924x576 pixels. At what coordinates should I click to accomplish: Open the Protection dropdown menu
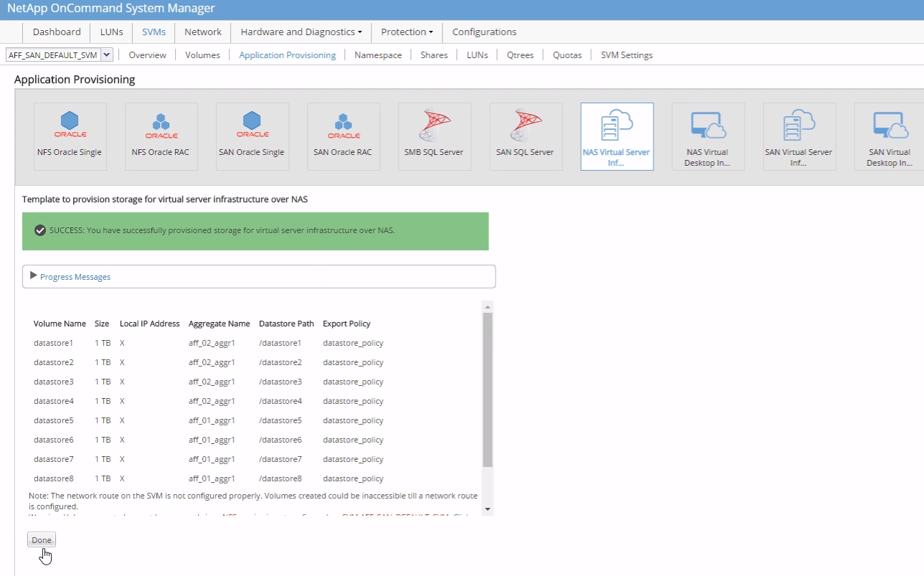[x=407, y=32]
